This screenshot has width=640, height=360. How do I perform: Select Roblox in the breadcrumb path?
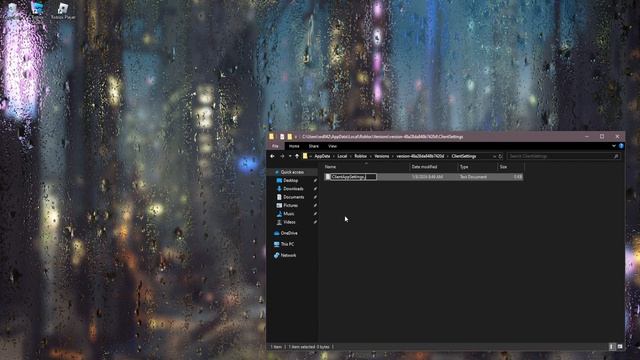point(360,156)
